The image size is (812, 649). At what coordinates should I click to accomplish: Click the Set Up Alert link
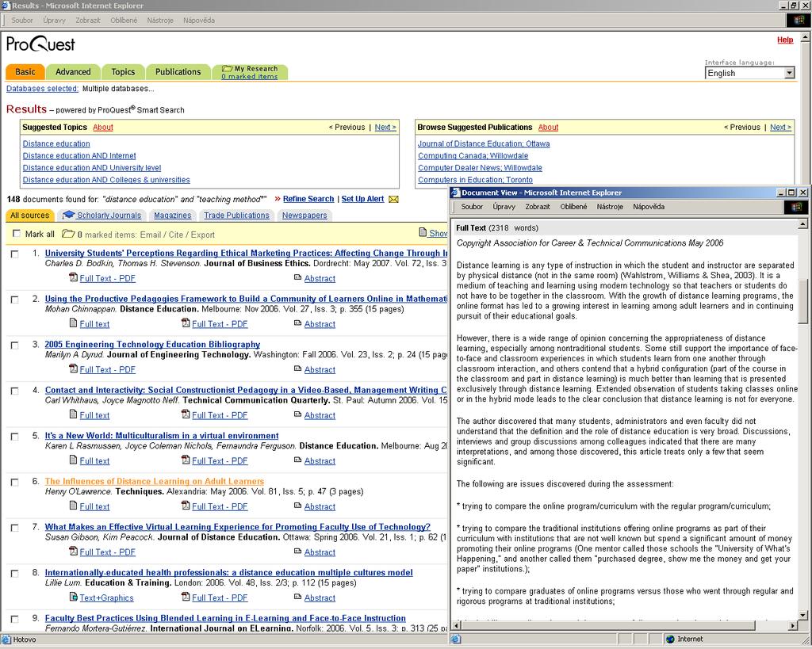pyautogui.click(x=362, y=199)
